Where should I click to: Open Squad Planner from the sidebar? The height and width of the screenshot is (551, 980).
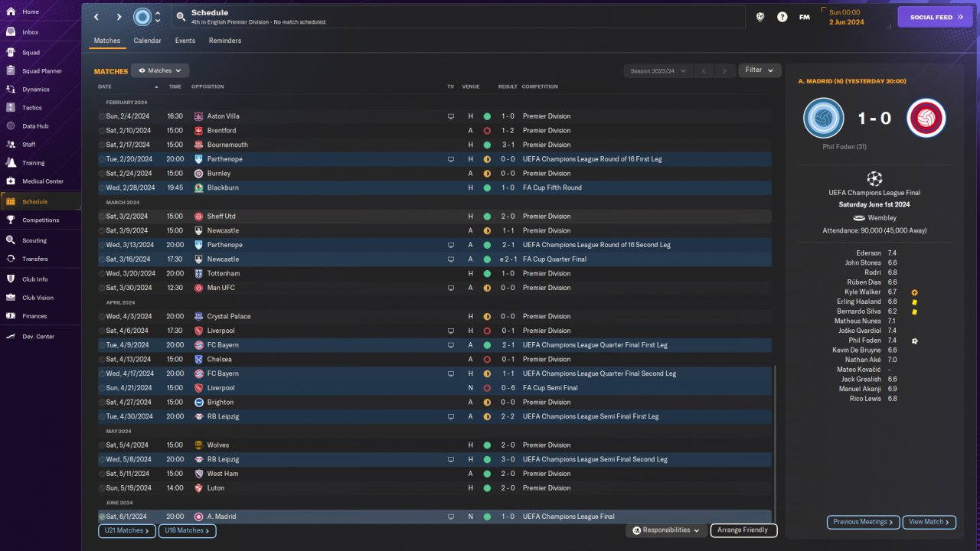pyautogui.click(x=41, y=71)
